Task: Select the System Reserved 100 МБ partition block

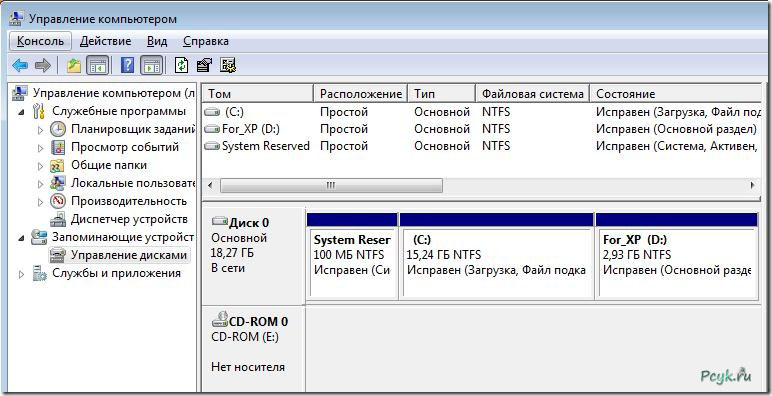Action: coord(352,256)
